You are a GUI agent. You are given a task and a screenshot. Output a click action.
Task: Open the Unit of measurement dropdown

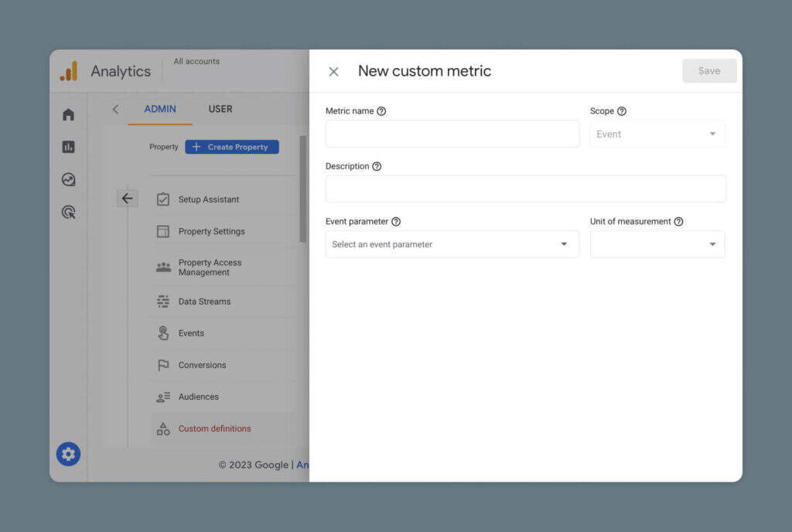point(657,244)
